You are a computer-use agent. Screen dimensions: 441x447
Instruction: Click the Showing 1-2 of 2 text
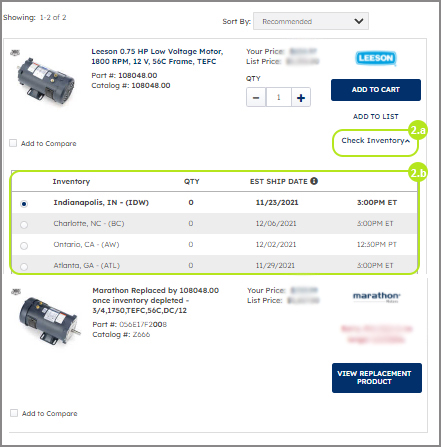[x=35, y=17]
